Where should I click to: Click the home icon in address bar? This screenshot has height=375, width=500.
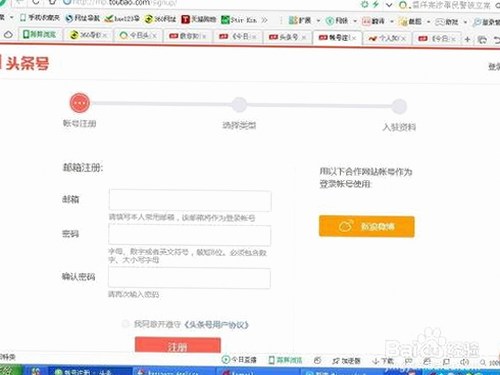point(52,2)
